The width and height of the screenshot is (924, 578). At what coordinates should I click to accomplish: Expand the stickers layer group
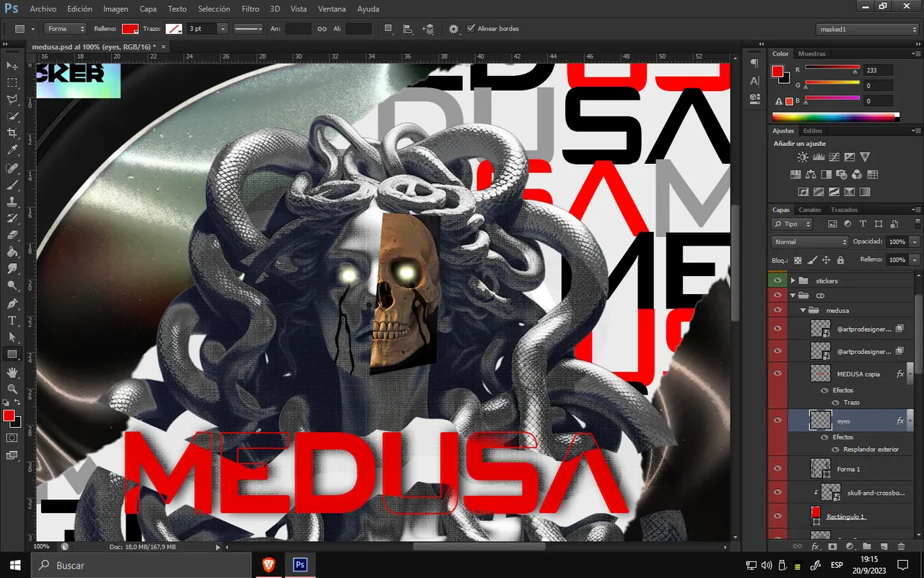(793, 280)
